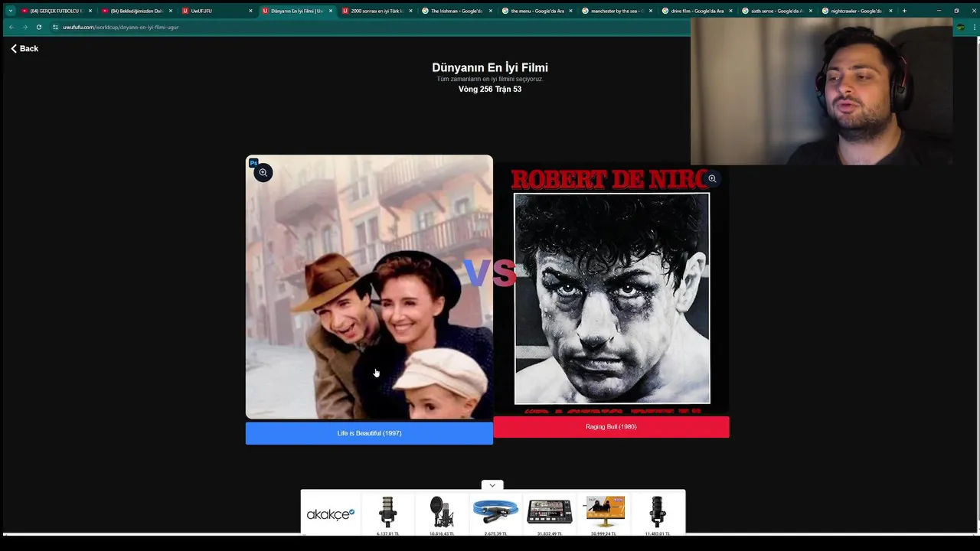Open the 10.816,43 TL studio microphone ad
The width and height of the screenshot is (980, 551).
click(x=442, y=515)
